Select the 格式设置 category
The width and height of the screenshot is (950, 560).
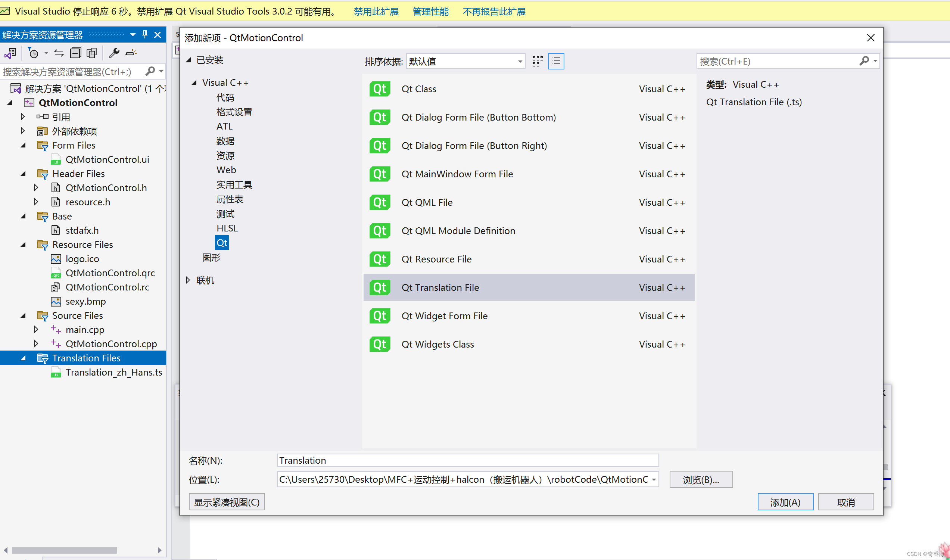(x=234, y=112)
